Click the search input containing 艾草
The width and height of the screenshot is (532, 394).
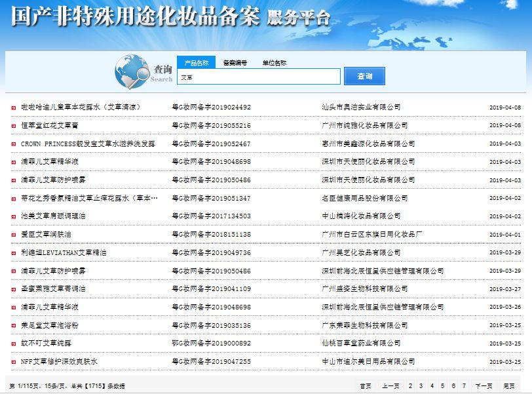pyautogui.click(x=259, y=77)
